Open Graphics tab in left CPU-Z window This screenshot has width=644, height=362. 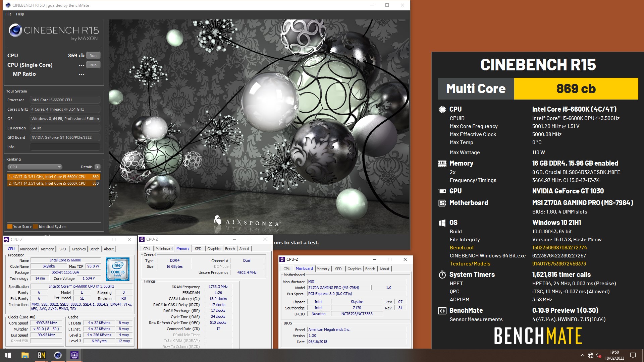click(79, 249)
